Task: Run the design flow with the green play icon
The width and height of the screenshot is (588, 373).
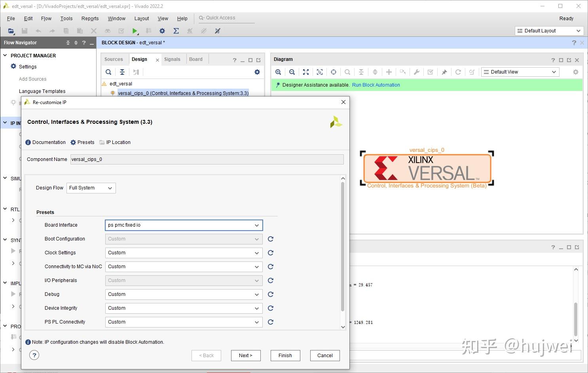Action: [x=135, y=31]
